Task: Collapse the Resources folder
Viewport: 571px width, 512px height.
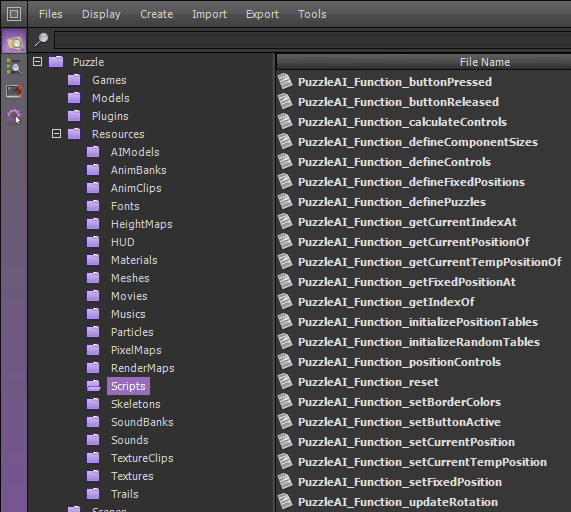Action: click(x=56, y=134)
